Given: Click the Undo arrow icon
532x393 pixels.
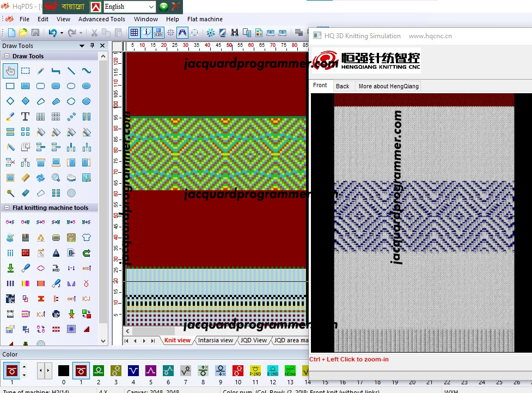Looking at the screenshot, I should tap(53, 33).
